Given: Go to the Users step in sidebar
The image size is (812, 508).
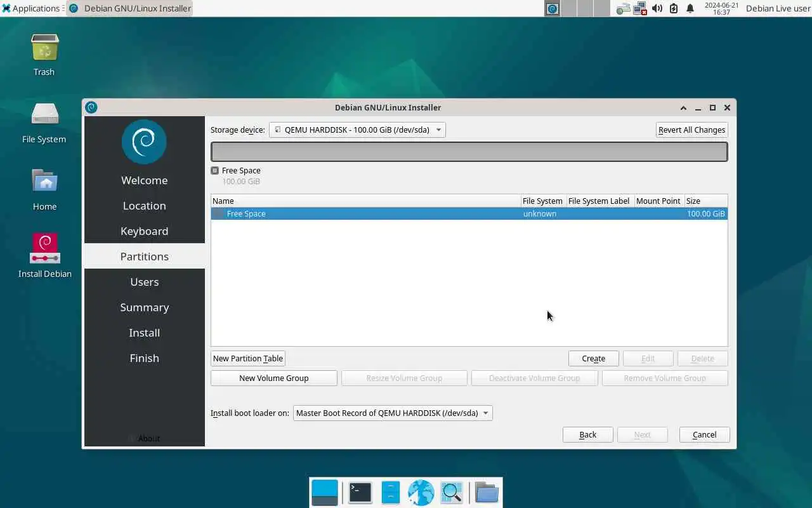Looking at the screenshot, I should point(145,282).
